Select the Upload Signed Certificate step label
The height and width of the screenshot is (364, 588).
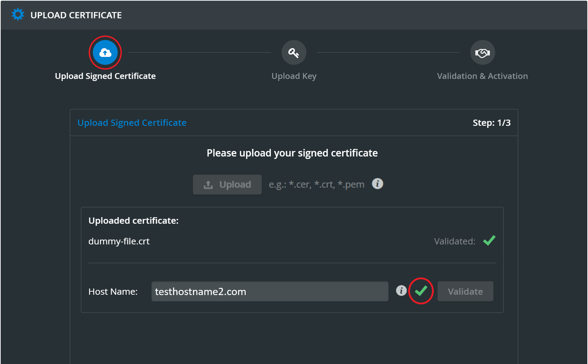pos(105,76)
